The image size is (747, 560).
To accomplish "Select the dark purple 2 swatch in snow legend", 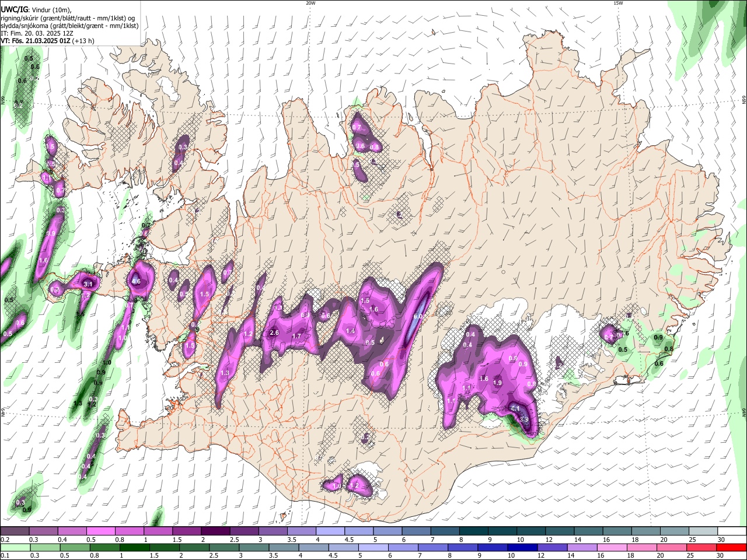I will click(215, 531).
